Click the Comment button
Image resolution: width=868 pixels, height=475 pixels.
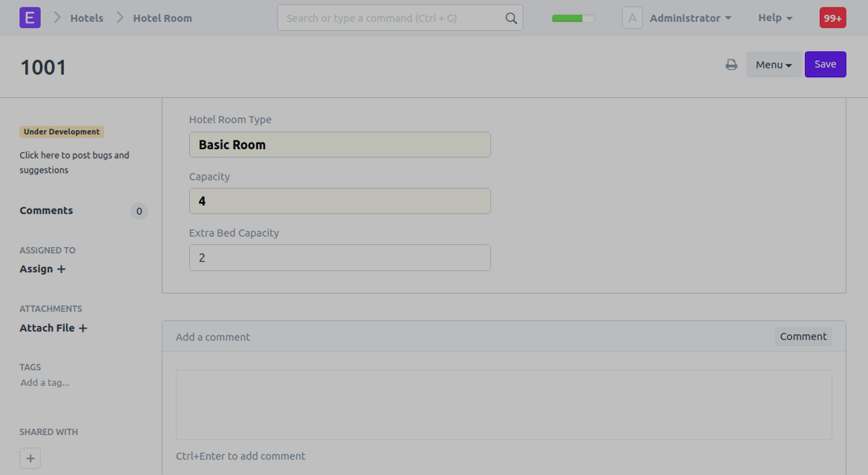pyautogui.click(x=803, y=337)
